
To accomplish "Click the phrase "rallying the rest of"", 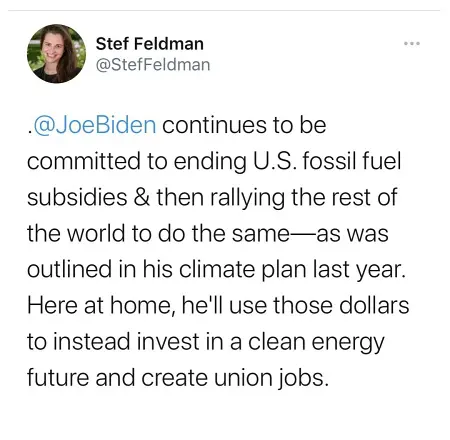I will [x=304, y=197].
